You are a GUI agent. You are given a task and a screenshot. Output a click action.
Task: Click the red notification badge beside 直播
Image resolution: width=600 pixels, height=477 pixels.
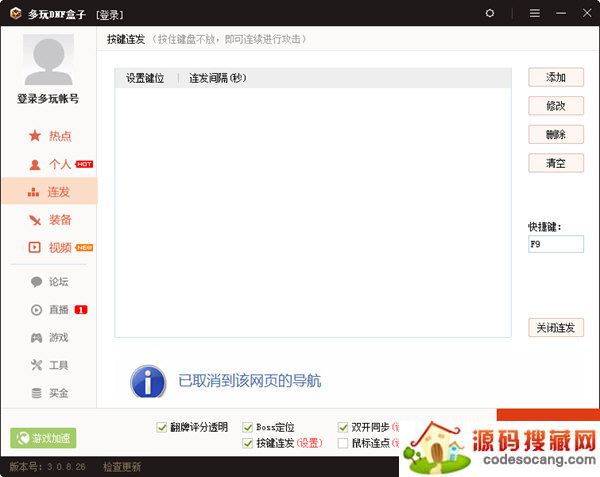tap(81, 309)
